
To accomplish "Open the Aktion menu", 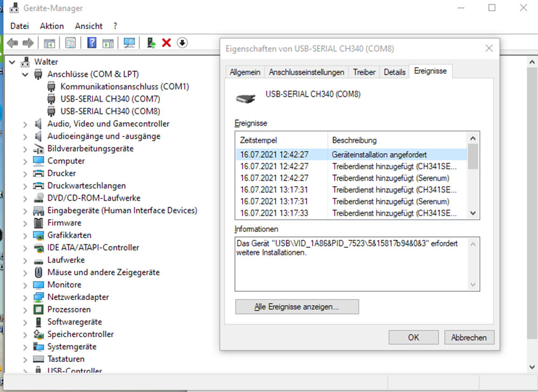I will pyautogui.click(x=52, y=26).
